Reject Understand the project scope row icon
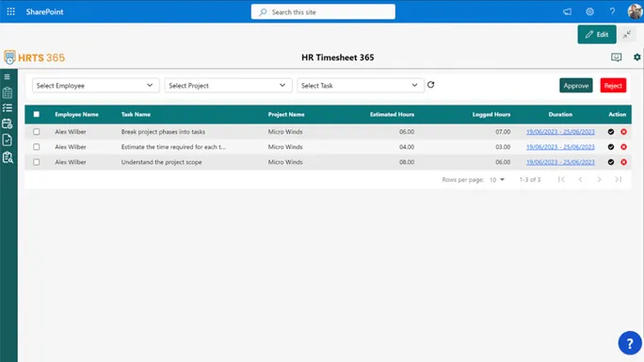Screen dimensions: 644x362 coord(623,162)
